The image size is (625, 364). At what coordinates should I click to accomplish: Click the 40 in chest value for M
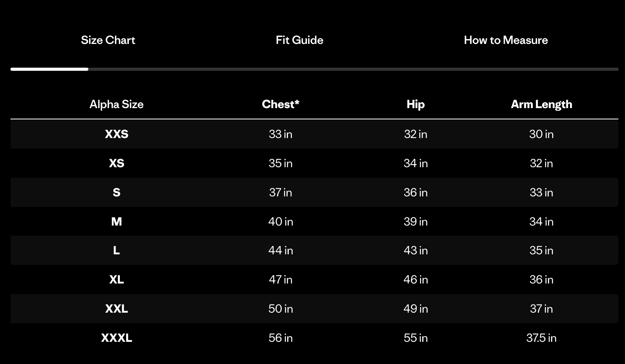tap(281, 222)
